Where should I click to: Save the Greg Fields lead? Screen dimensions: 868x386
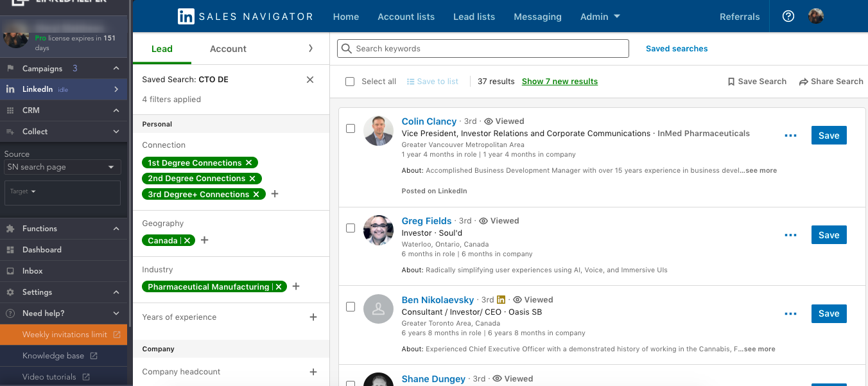click(x=829, y=235)
